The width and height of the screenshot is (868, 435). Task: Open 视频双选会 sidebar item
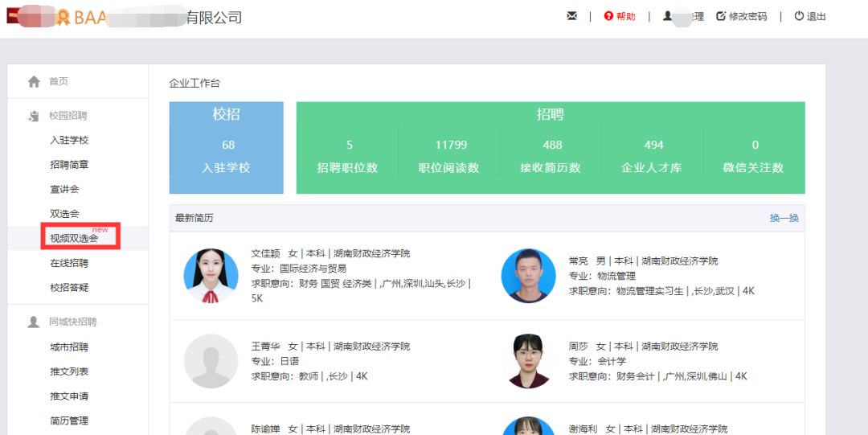(74, 238)
